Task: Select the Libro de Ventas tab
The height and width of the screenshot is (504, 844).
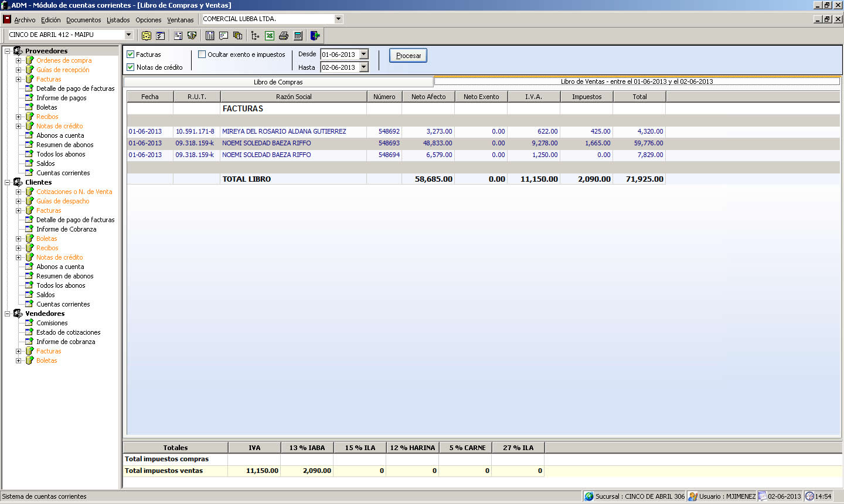Action: (637, 81)
